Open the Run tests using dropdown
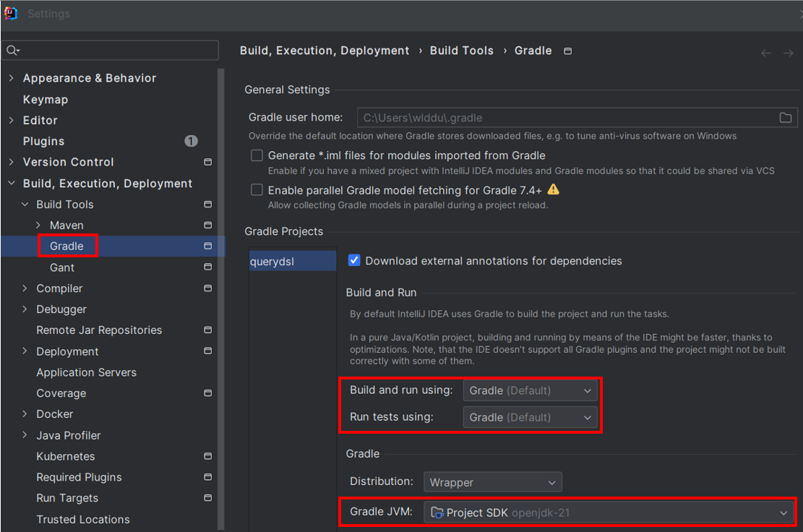The height and width of the screenshot is (532, 803). tap(530, 417)
